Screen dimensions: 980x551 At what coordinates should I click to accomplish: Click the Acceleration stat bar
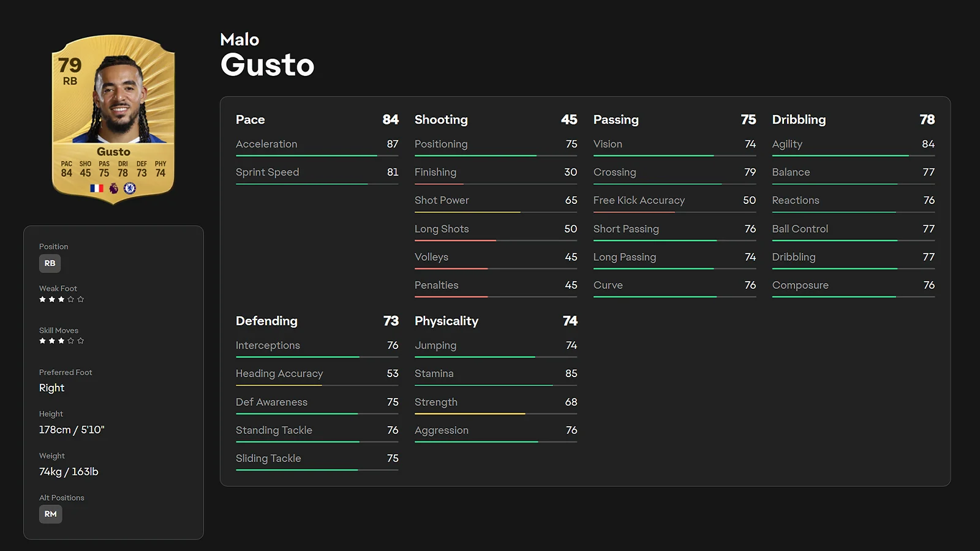(317, 156)
